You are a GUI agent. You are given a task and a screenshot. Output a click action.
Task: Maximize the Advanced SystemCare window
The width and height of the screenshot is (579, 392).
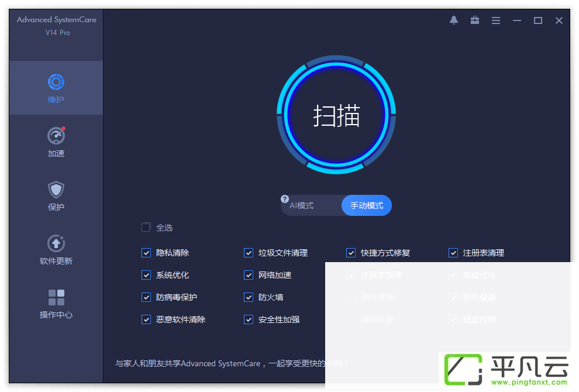pyautogui.click(x=538, y=20)
